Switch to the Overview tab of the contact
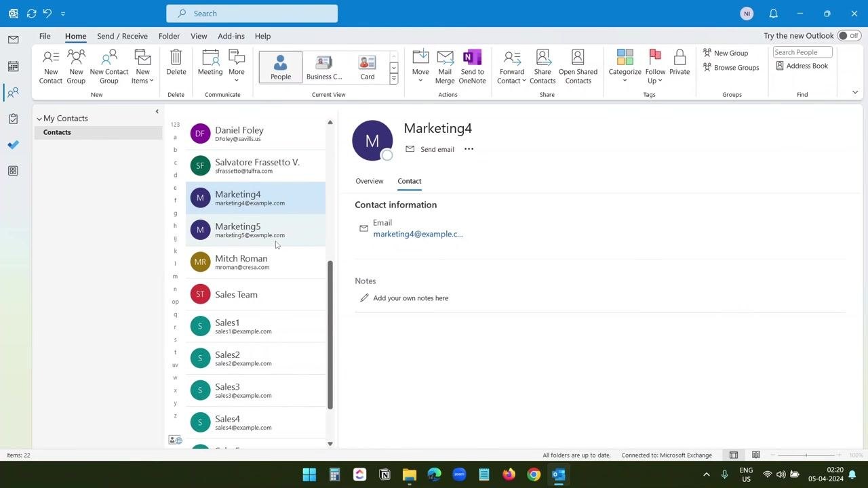The width and height of the screenshot is (868, 488). click(x=369, y=181)
